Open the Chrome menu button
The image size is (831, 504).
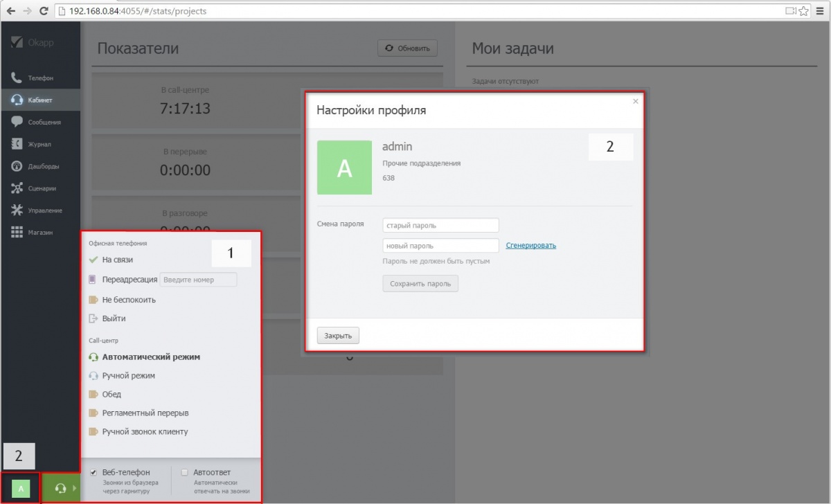coord(819,11)
